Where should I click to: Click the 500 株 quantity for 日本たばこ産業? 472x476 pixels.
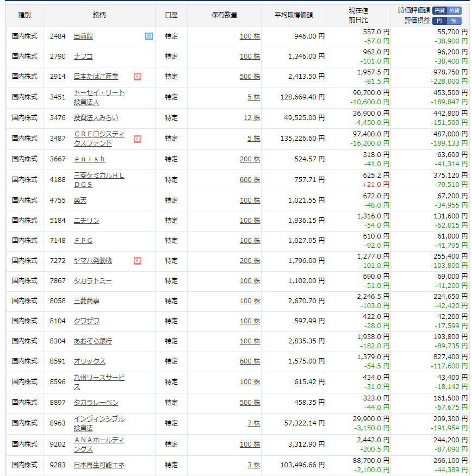250,77
